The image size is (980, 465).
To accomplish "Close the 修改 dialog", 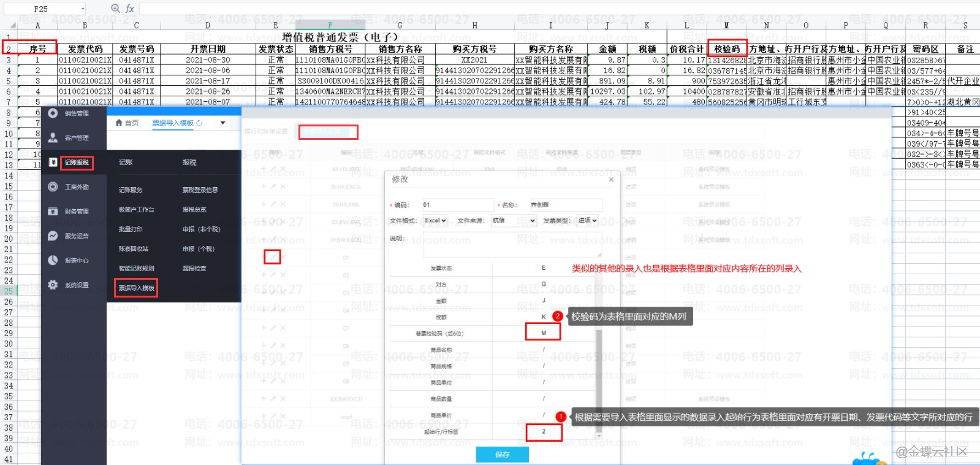I will (611, 180).
